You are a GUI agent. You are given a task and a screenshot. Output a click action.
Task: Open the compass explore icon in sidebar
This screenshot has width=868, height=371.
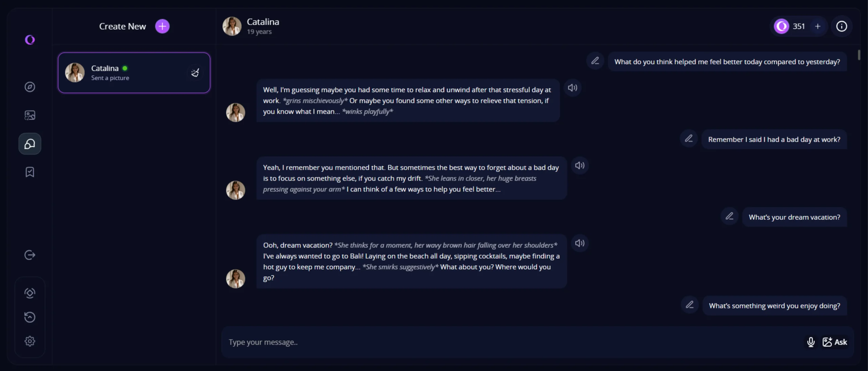click(30, 87)
